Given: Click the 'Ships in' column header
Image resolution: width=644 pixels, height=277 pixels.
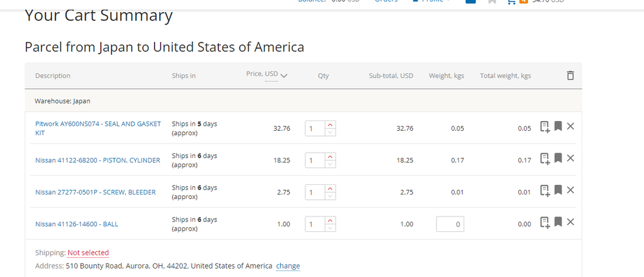Looking at the screenshot, I should click(184, 75).
